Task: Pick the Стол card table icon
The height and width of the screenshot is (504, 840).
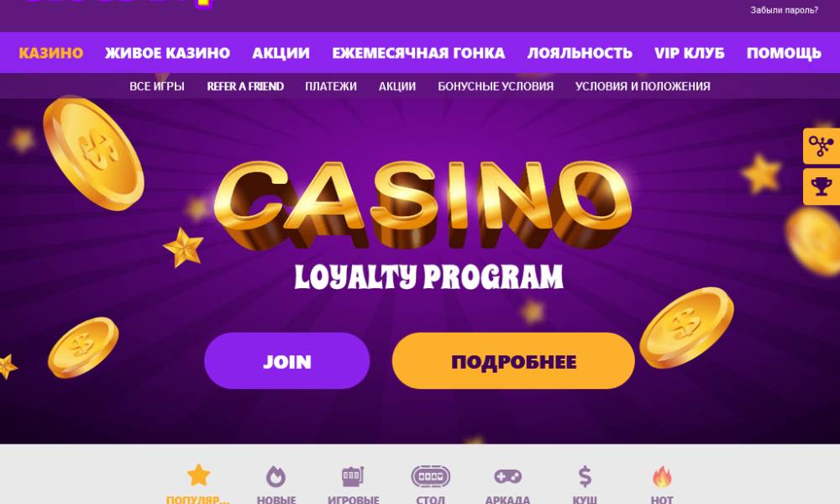Action: coord(430,476)
